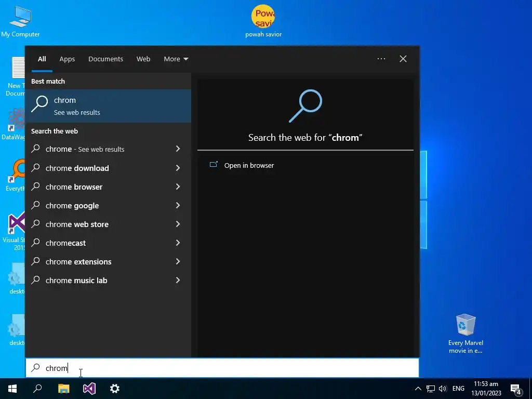The width and height of the screenshot is (532, 399).
Task: Expand the chromecast arrow
Action: (178, 242)
